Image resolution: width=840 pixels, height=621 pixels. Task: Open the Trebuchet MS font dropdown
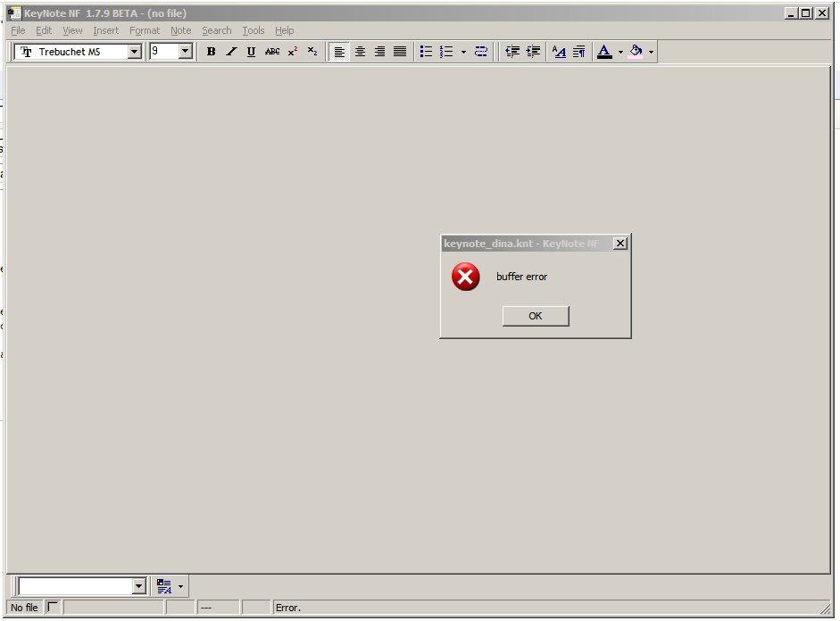point(135,52)
